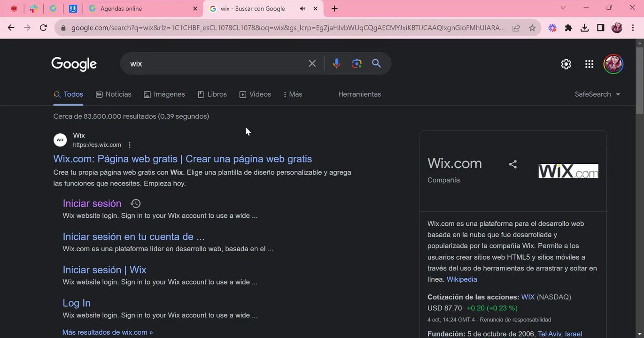Mute audio on wix Google tab
Viewport: 644px width, 338px height.
coord(303,8)
